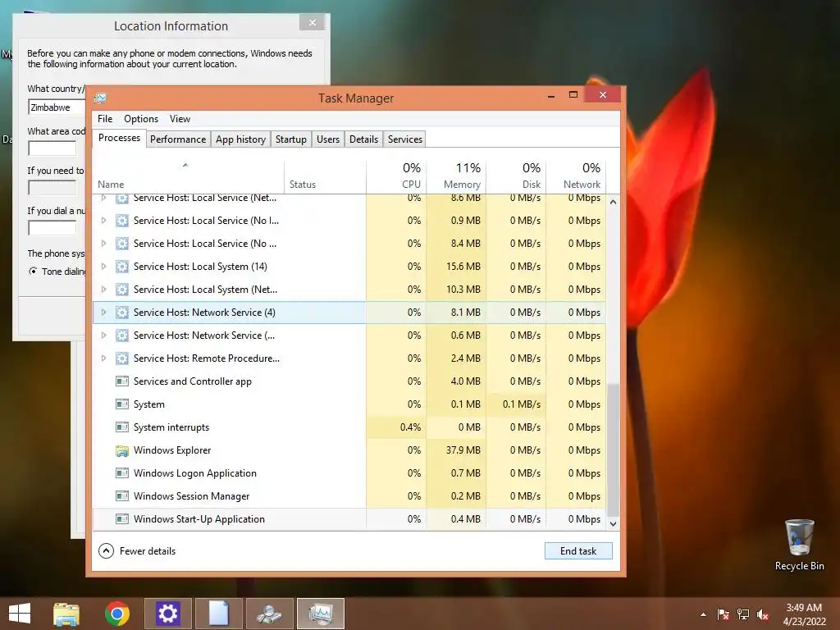Collapse view with Fewer details

point(137,550)
